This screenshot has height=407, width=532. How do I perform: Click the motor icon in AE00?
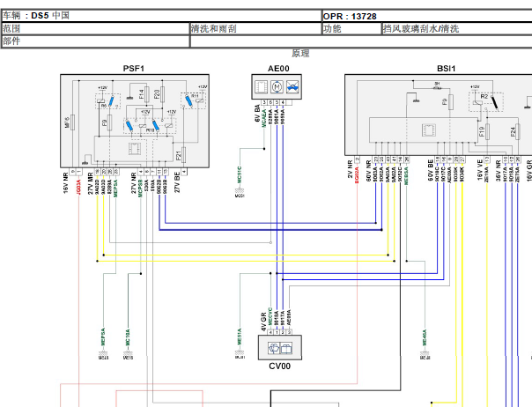pos(277,88)
